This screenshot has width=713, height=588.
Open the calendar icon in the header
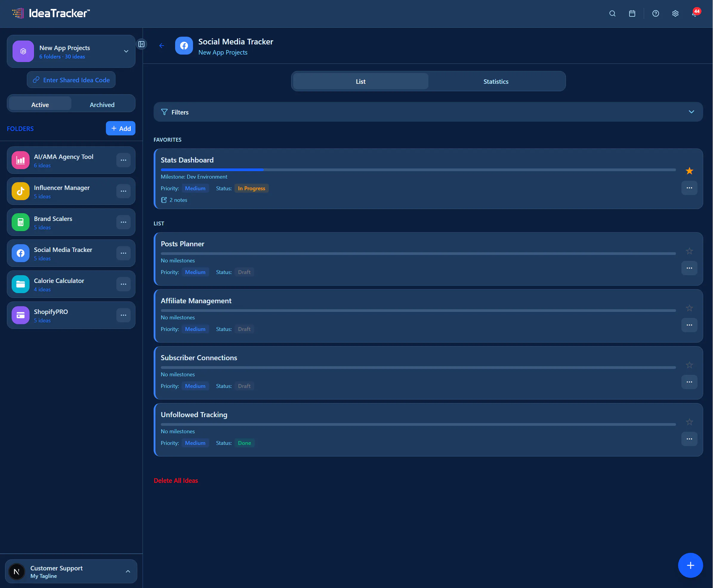tap(632, 13)
